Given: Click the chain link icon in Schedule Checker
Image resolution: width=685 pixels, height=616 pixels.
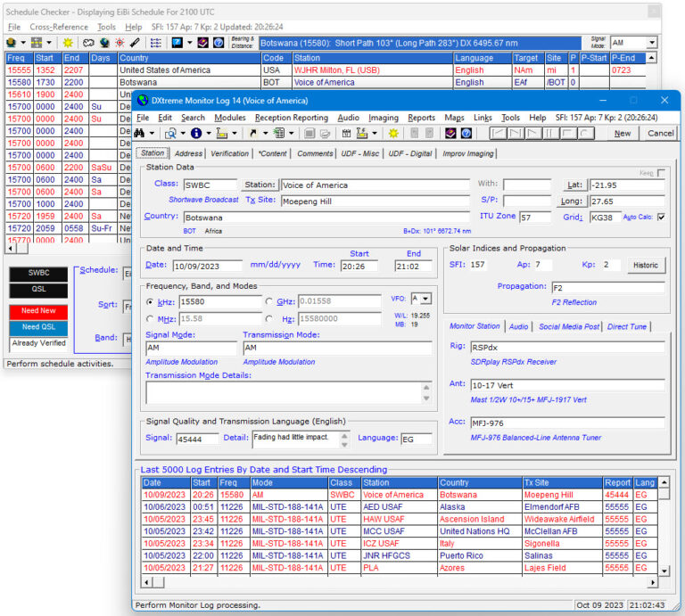Looking at the screenshot, I should pyautogui.click(x=88, y=43).
